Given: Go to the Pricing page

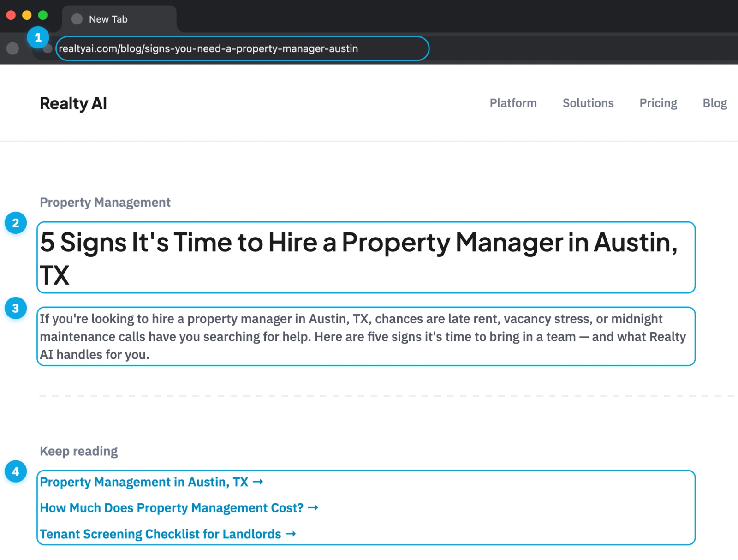Looking at the screenshot, I should 658,103.
